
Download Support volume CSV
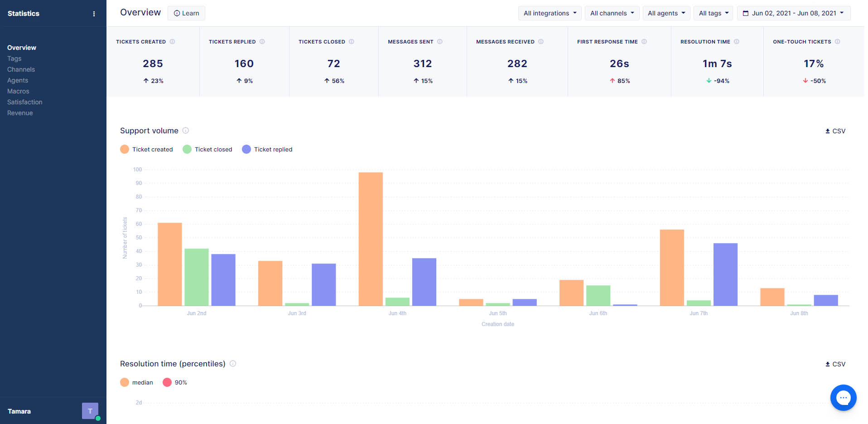(835, 131)
